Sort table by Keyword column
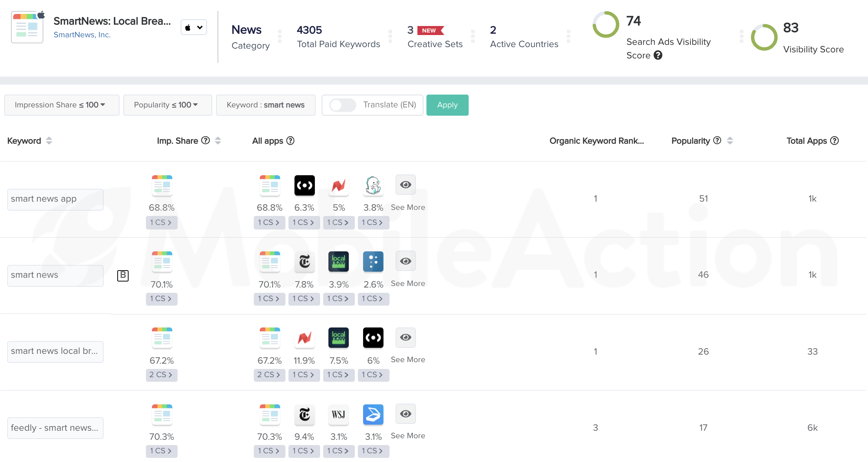The image size is (868, 462). [49, 141]
